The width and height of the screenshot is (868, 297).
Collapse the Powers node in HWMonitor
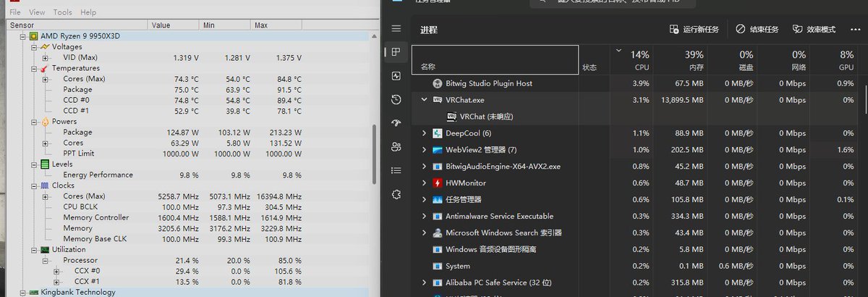tap(33, 122)
